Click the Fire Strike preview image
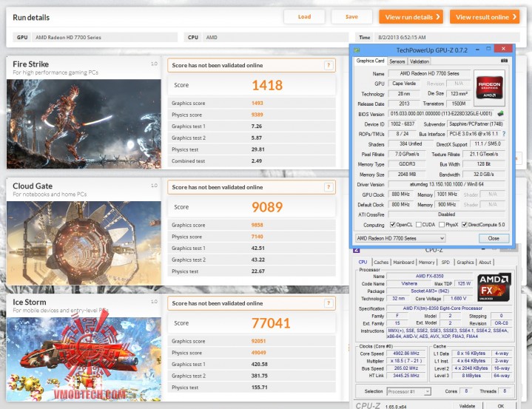This screenshot has width=532, height=409. coord(84,124)
